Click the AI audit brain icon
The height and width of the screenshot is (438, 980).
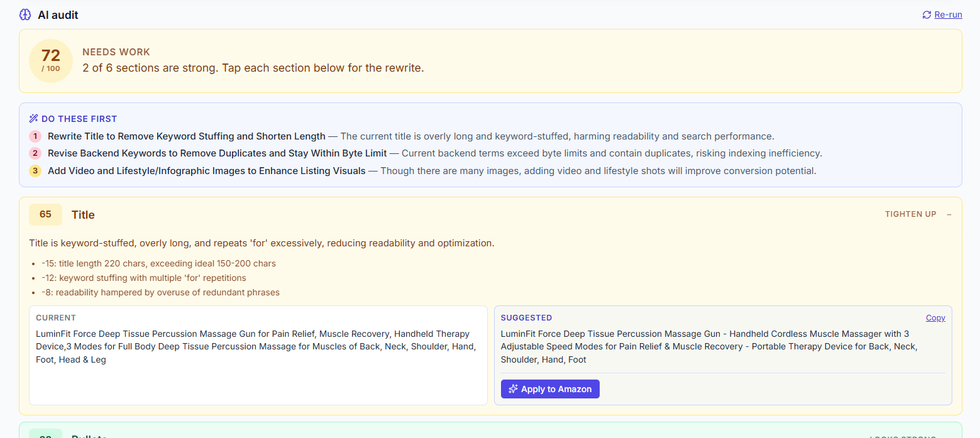[x=25, y=14]
